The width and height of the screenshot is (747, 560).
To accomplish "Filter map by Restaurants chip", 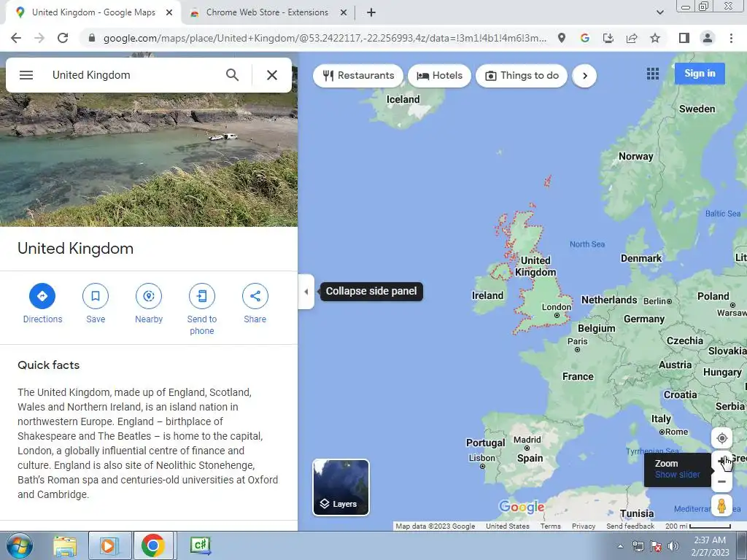I will tap(358, 76).
